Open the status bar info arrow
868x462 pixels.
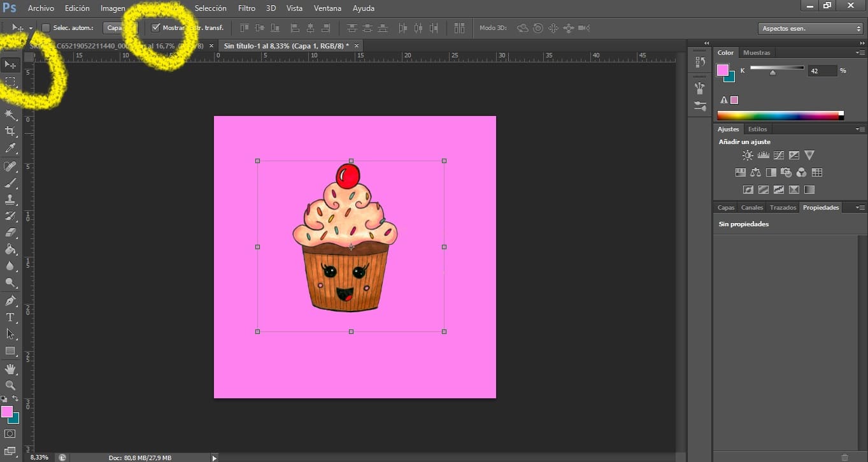click(x=214, y=458)
